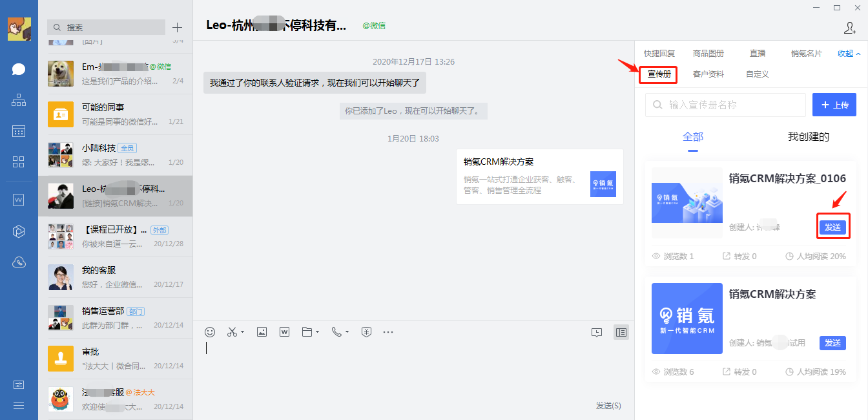Open the 可能的同事 conversation

coord(116,114)
